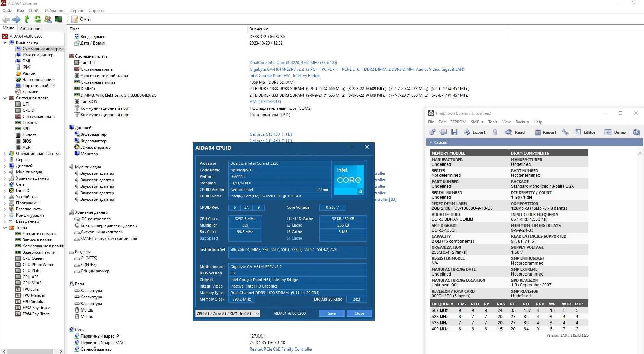Open the SMBus menu in Thaiphoon Burner
Viewport: 644px width, 354px height.
pyautogui.click(x=477, y=122)
